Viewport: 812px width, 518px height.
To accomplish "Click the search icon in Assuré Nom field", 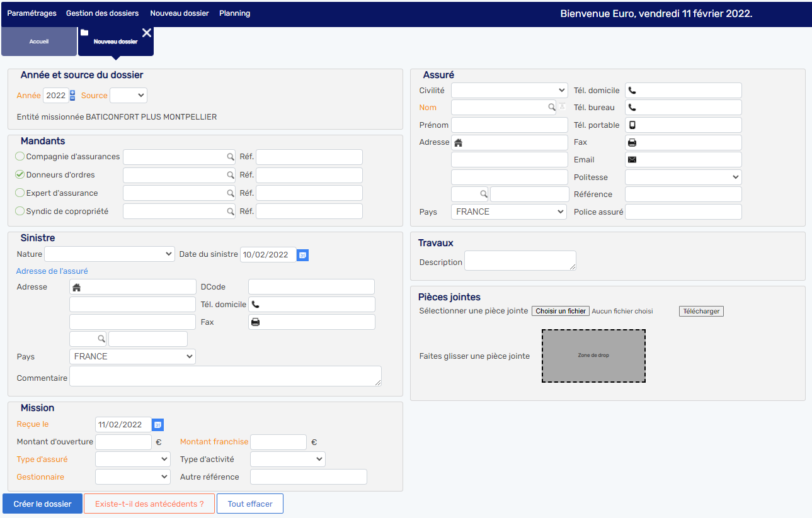I will [x=551, y=108].
